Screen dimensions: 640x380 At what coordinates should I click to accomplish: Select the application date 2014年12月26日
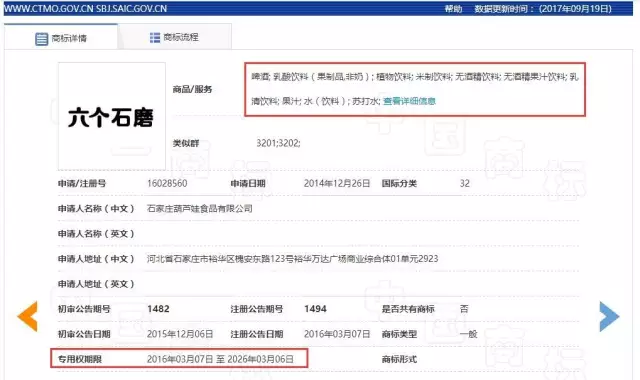[337, 183]
